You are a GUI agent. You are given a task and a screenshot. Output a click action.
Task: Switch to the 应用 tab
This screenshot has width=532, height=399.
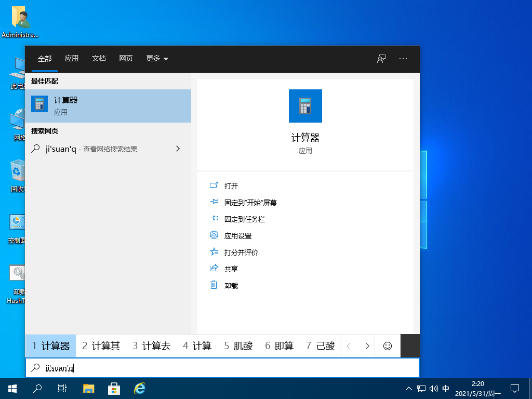(72, 59)
